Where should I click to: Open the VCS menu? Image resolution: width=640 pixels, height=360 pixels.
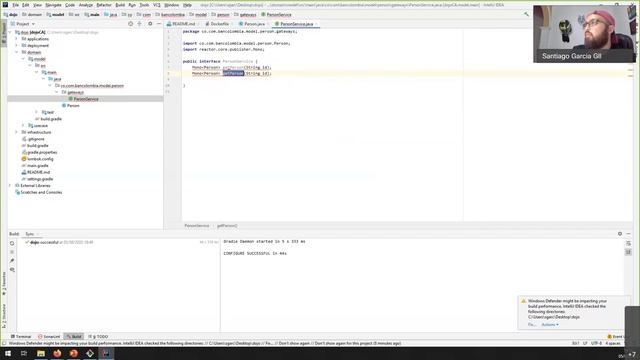[x=157, y=5]
